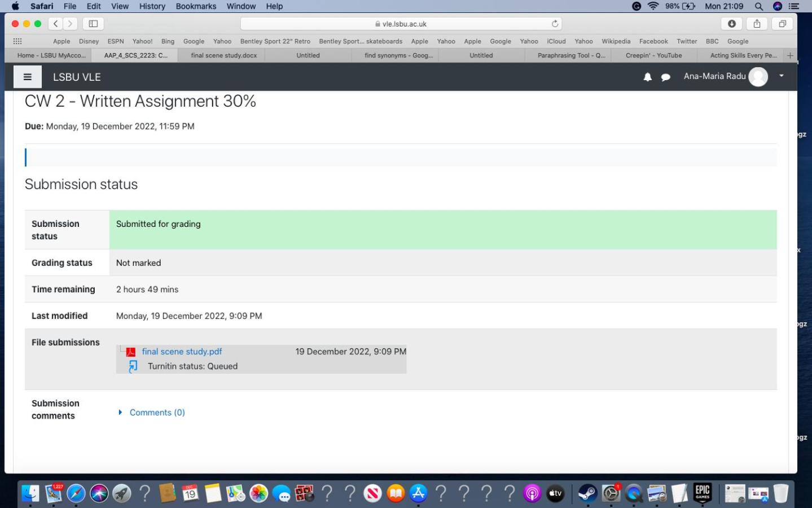The height and width of the screenshot is (508, 812).
Task: Open the View menu
Action: [120, 6]
